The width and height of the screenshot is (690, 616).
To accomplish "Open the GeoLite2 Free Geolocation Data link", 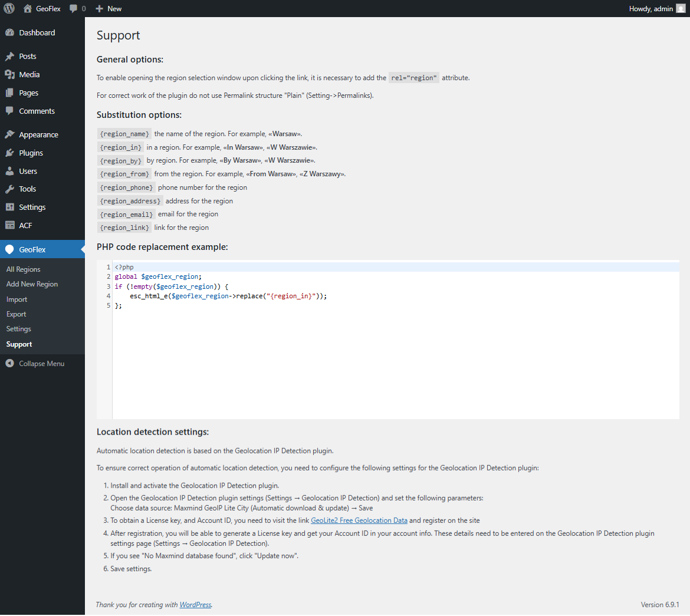I will tap(359, 521).
